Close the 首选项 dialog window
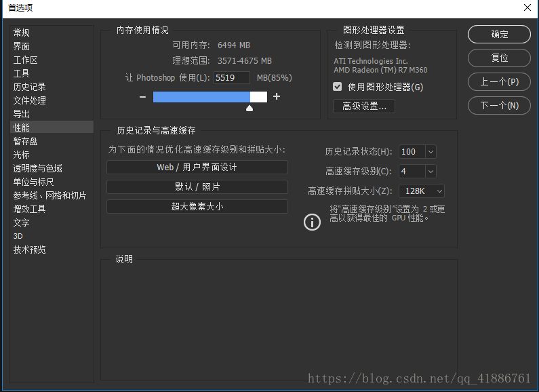This screenshot has height=392, width=539. (x=527, y=7)
